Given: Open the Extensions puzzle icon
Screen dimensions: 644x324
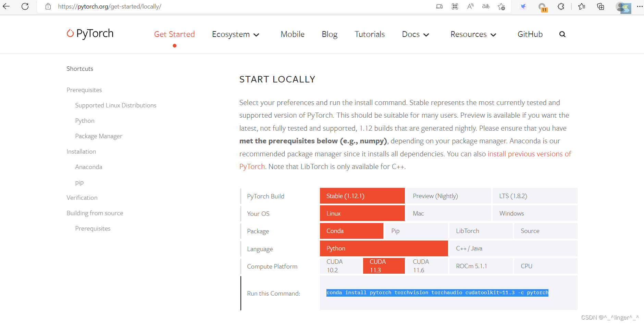Looking at the screenshot, I should 561,6.
